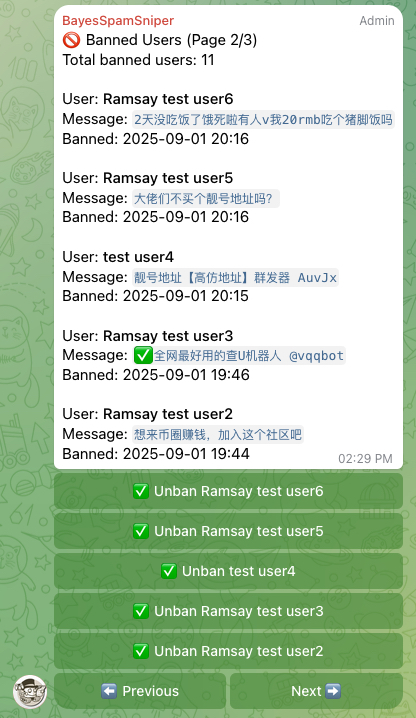The width and height of the screenshot is (416, 718).
Task: Copy the @vqqbot spam message text
Action: click(239, 355)
